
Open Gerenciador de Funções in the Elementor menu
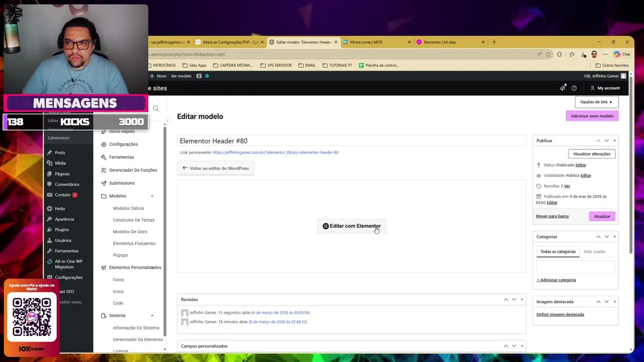(x=133, y=170)
